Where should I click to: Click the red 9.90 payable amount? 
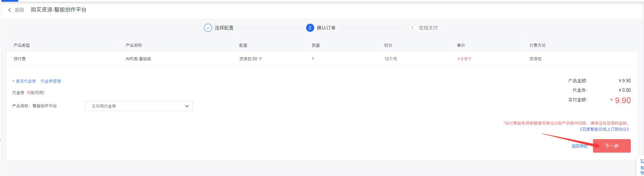point(623,101)
